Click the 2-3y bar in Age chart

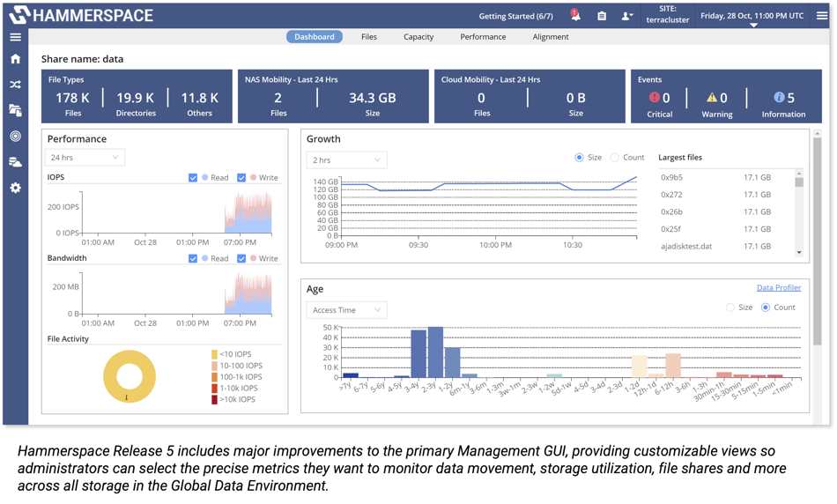coord(435,352)
